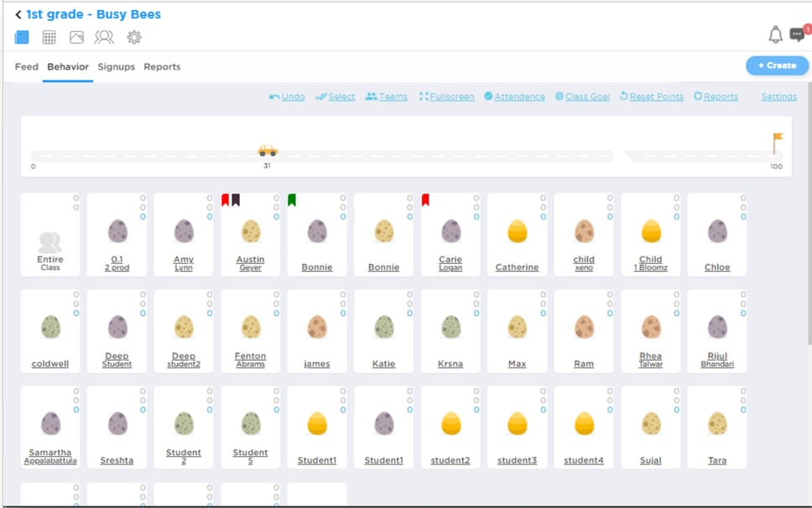The height and width of the screenshot is (508, 812).
Task: Select the blue feed page icon
Action: click(22, 37)
